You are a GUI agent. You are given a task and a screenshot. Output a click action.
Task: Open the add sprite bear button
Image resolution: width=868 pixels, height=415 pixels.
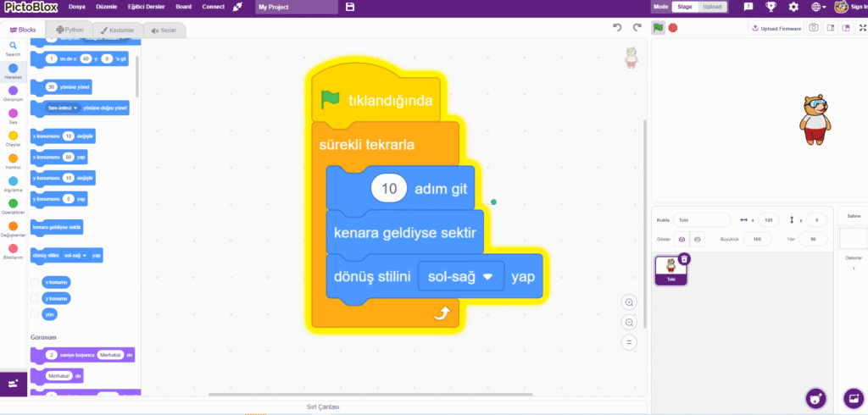(815, 397)
